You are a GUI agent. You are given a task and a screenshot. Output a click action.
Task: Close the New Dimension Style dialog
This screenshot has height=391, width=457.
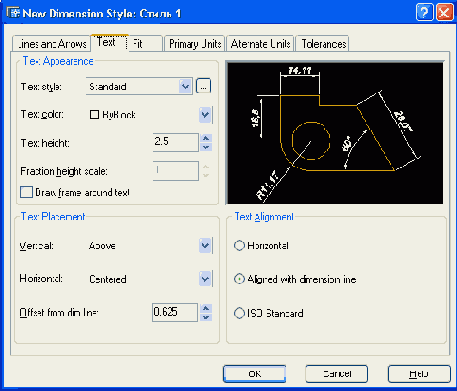point(445,13)
